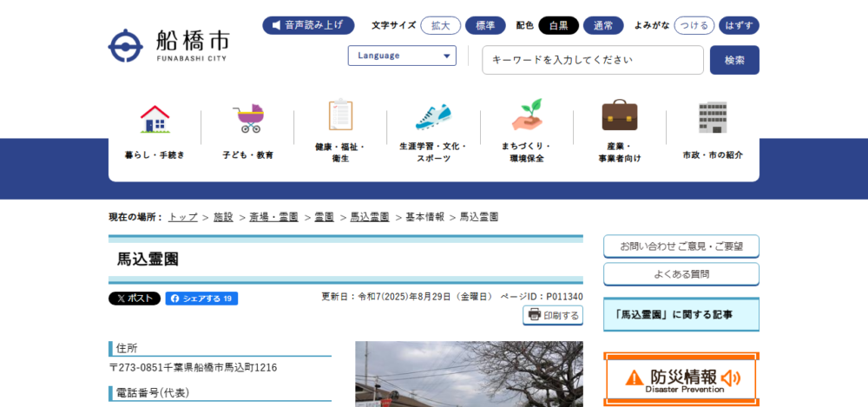Go to 霊園 breadcrumb link

pos(324,217)
